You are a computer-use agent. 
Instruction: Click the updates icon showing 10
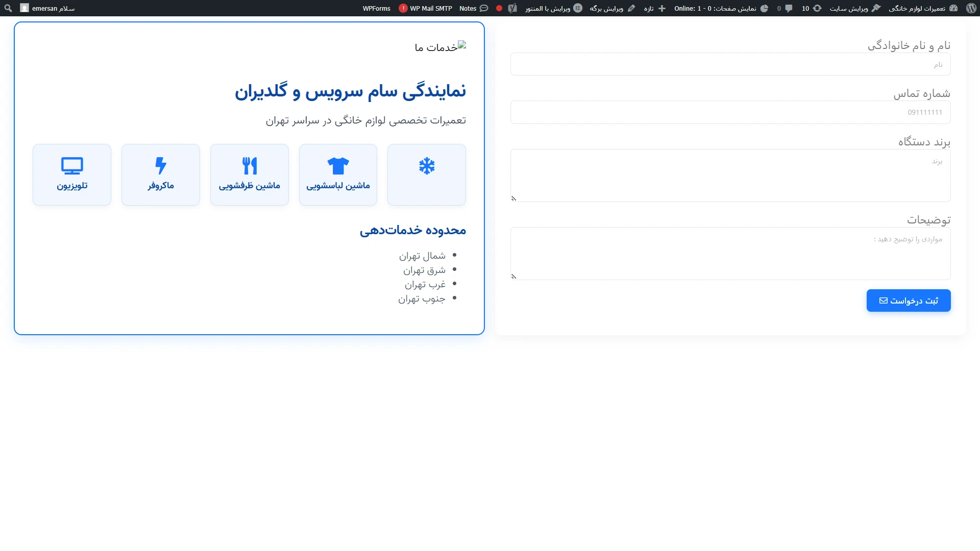[x=811, y=8]
